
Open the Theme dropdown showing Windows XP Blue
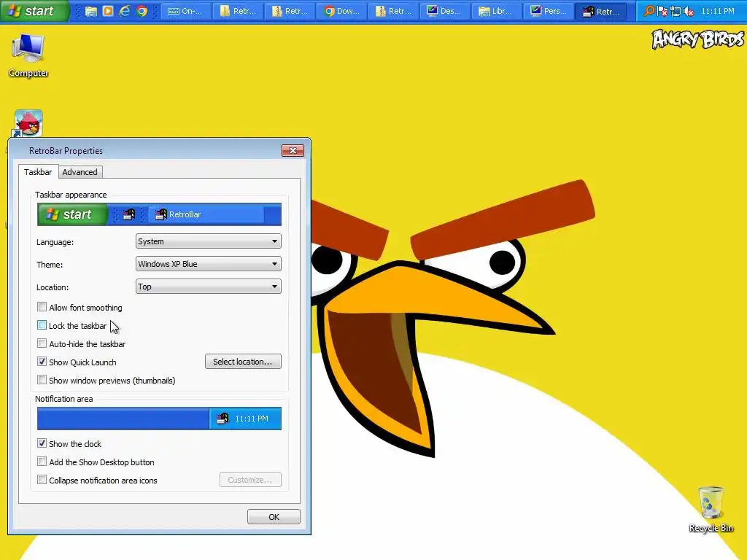tap(208, 264)
